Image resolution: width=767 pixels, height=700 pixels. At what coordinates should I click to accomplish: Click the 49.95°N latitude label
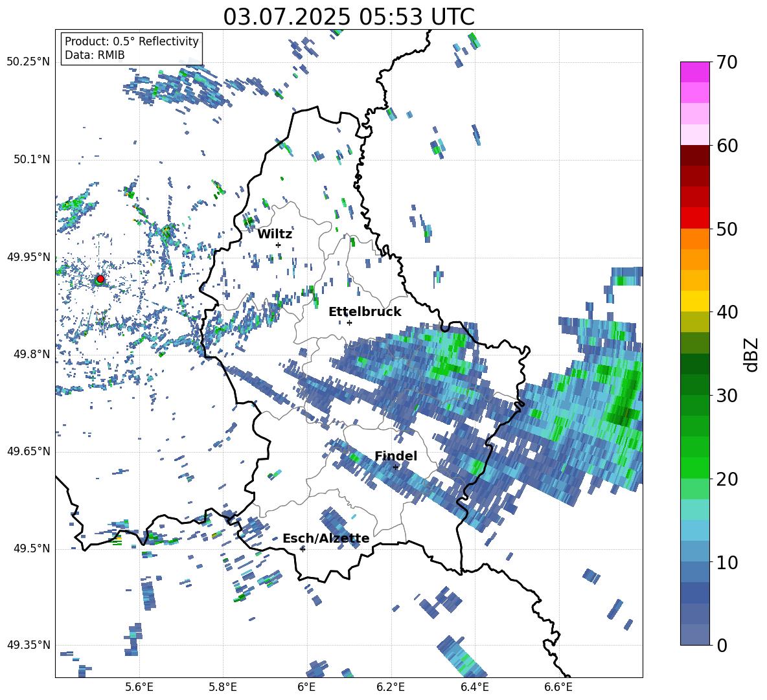pyautogui.click(x=29, y=257)
